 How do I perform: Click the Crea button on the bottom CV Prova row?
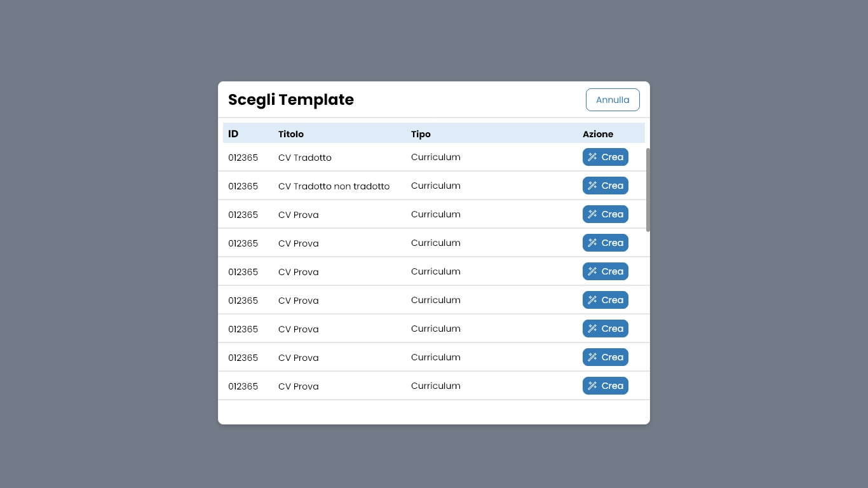click(605, 386)
